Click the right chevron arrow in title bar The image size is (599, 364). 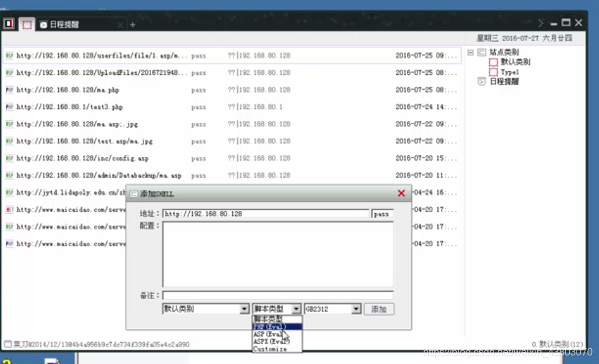pos(540,23)
